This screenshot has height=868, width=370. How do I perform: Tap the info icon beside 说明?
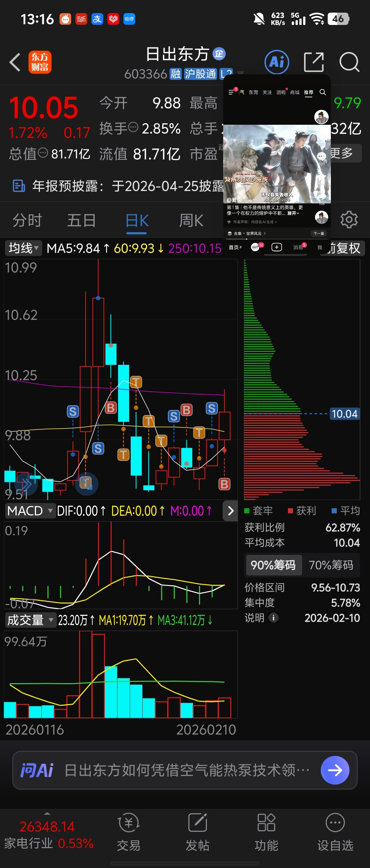[273, 618]
